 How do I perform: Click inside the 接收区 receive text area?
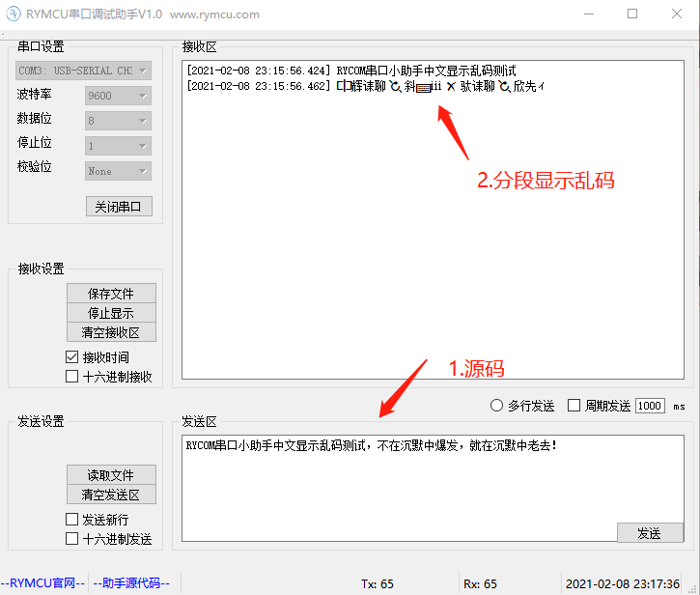pos(433,220)
